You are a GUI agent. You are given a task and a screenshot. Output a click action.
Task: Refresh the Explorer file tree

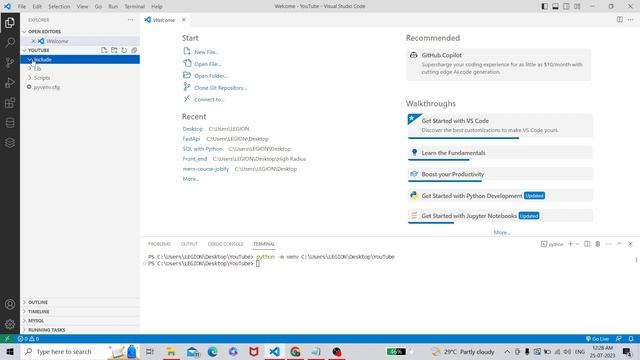pos(124,50)
